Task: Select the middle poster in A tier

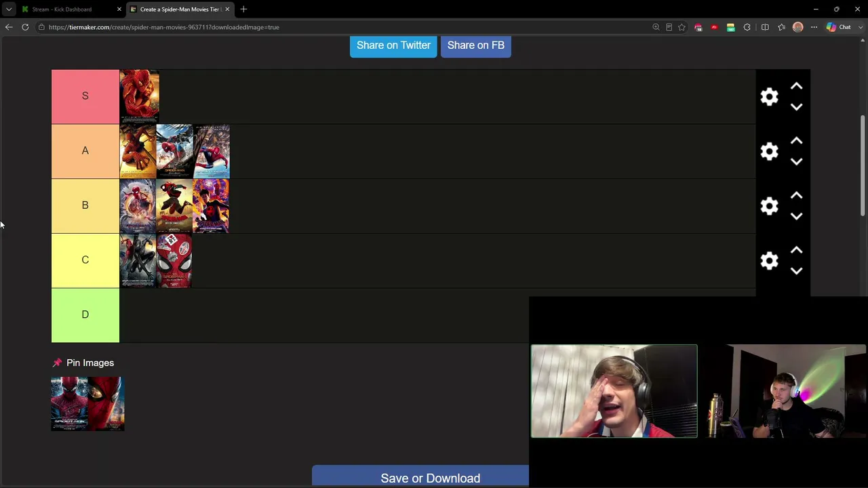Action: [174, 151]
